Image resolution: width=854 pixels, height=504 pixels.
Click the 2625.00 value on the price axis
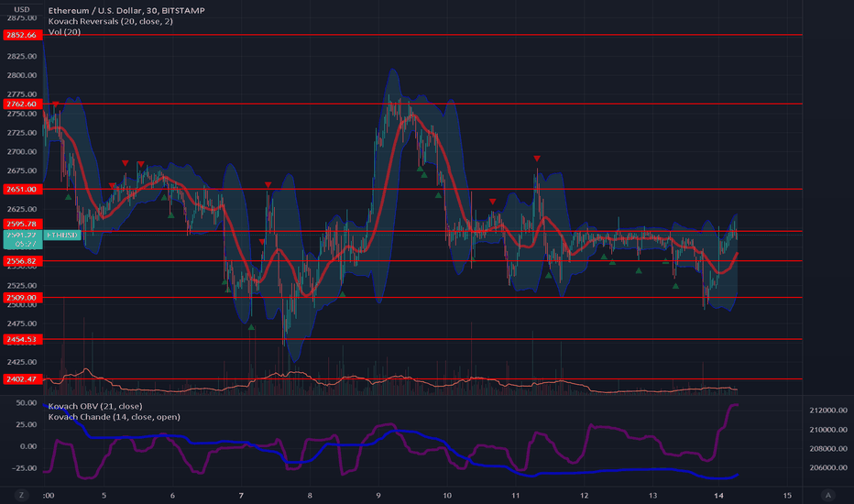(x=22, y=209)
